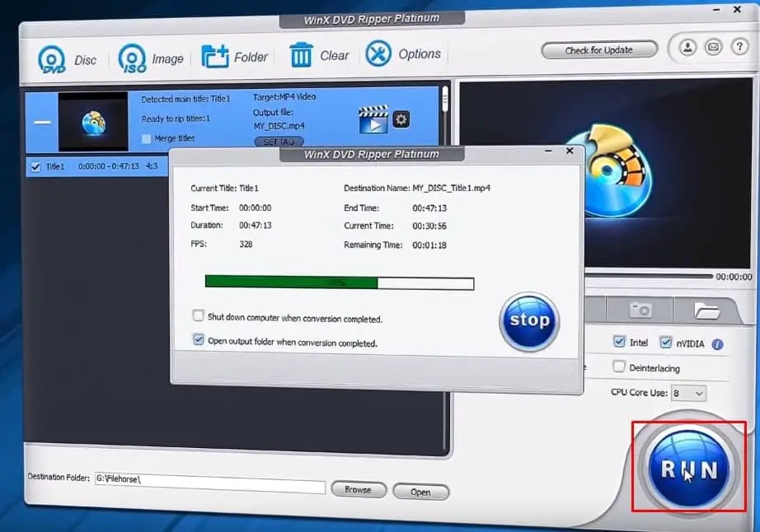Image resolution: width=760 pixels, height=532 pixels.
Task: Uncheck open output folder when completed
Action: pyautogui.click(x=198, y=338)
